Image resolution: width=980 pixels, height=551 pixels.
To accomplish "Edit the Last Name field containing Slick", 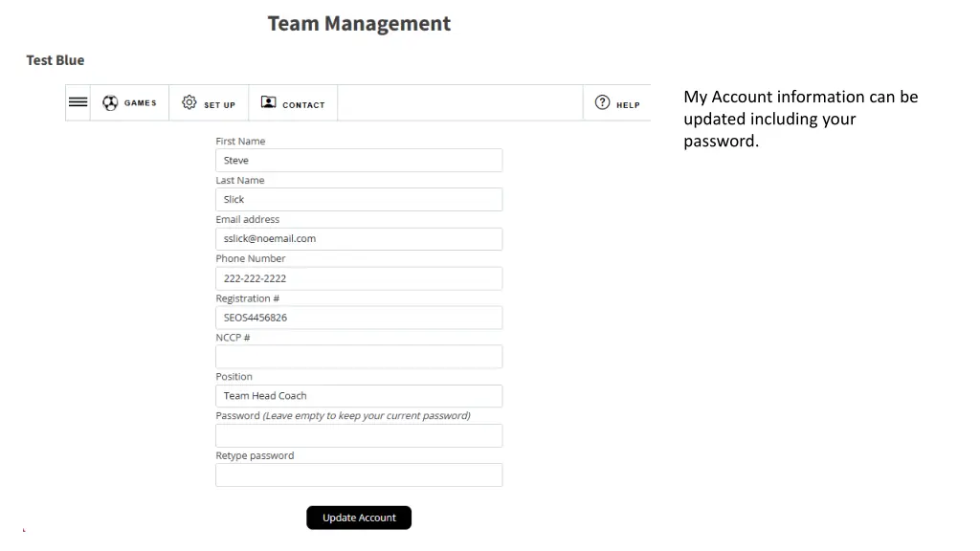I will click(359, 199).
